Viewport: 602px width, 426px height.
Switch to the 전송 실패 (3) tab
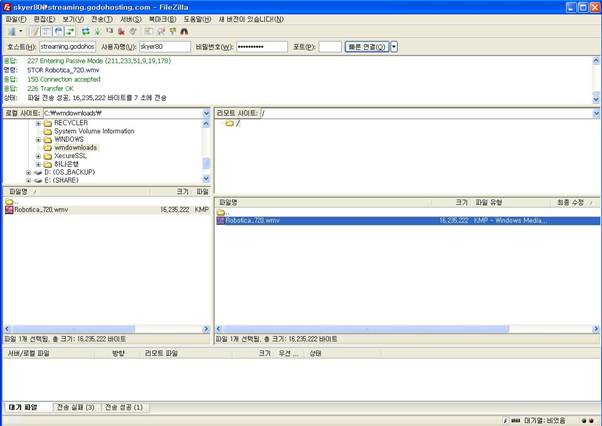[76, 407]
